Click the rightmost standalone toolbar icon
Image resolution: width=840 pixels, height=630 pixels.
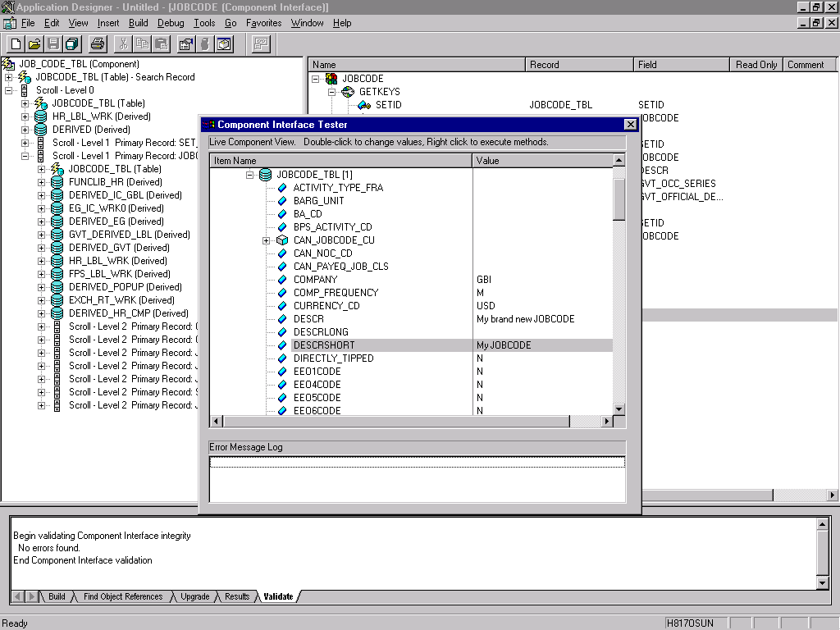(x=260, y=43)
